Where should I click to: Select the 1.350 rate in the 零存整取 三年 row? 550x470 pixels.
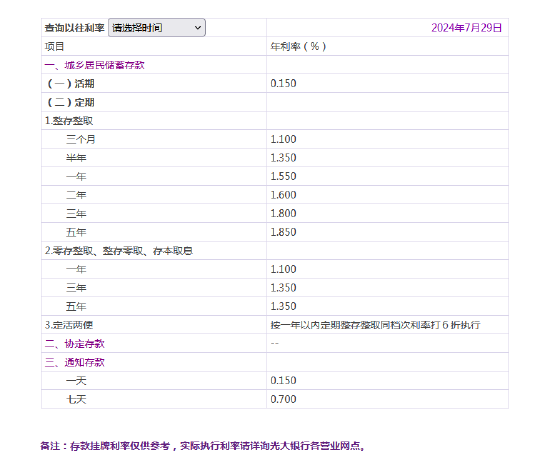pos(283,288)
